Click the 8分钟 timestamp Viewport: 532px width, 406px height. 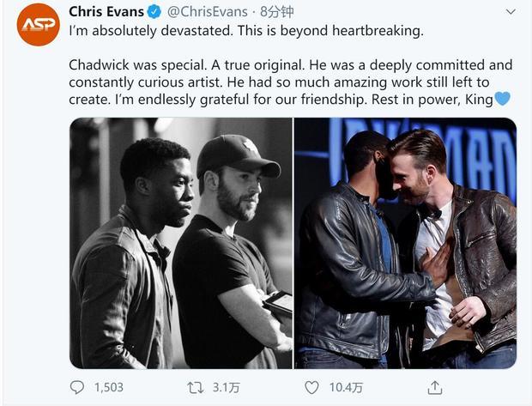(277, 12)
